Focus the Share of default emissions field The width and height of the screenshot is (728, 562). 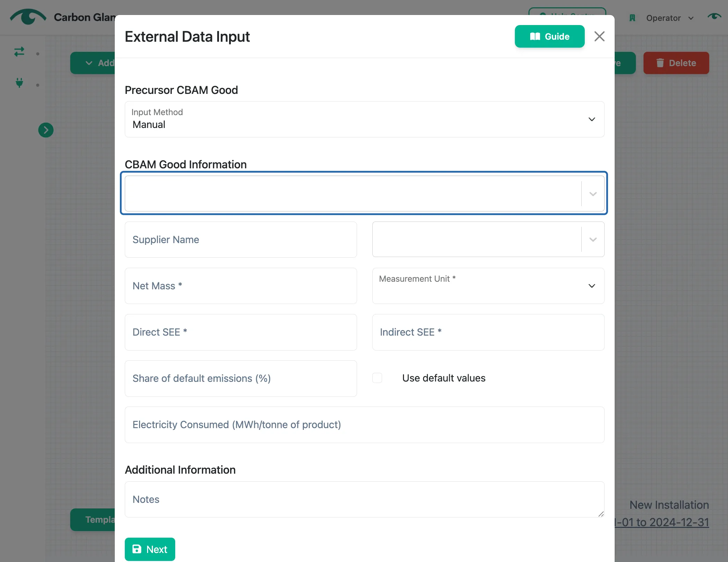click(241, 378)
